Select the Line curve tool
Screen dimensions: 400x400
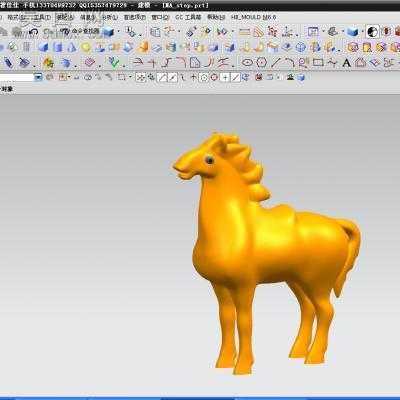[276, 62]
